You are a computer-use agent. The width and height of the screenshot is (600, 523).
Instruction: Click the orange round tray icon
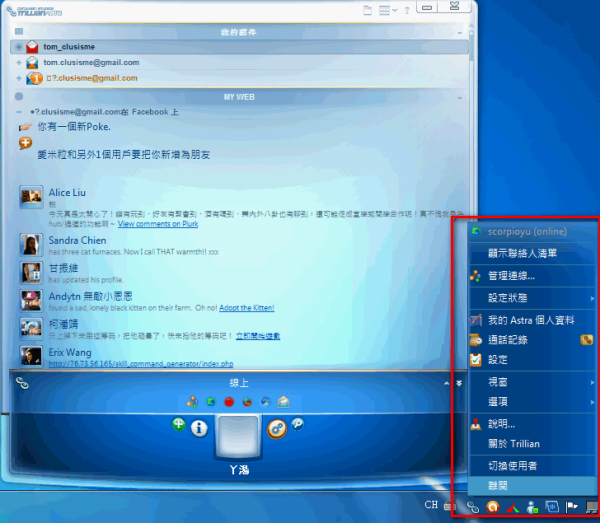(x=493, y=507)
